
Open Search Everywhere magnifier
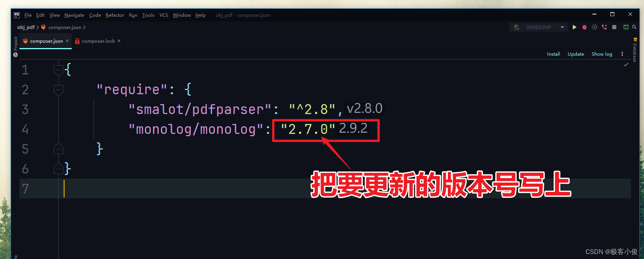tap(634, 27)
